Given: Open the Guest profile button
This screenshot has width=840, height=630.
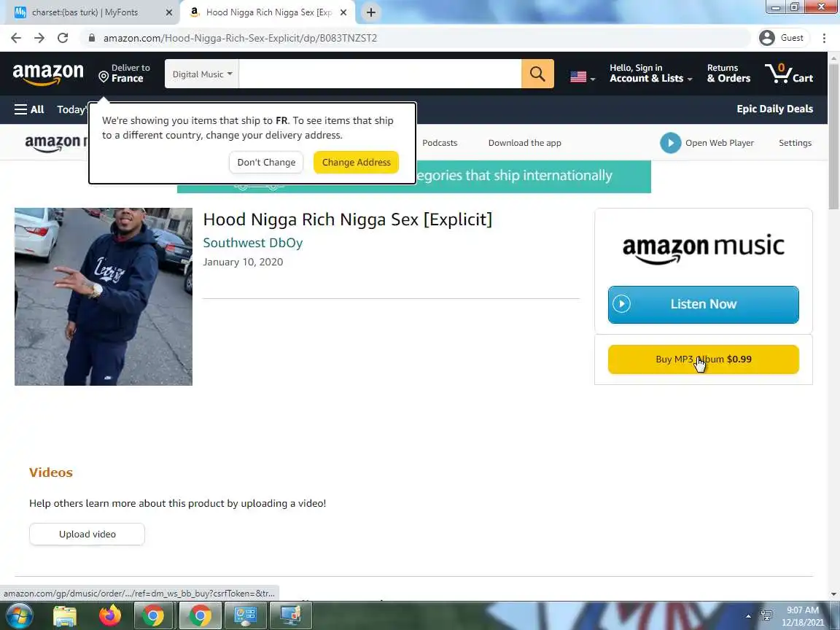Looking at the screenshot, I should pyautogui.click(x=782, y=38).
